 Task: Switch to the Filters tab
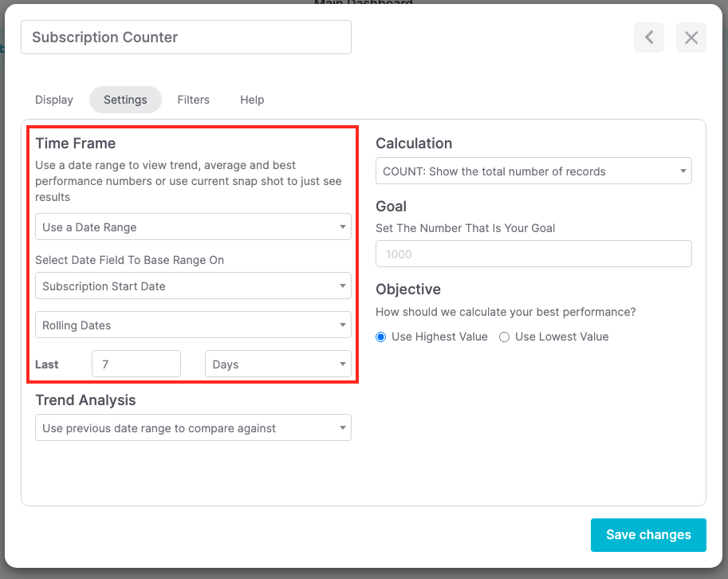193,100
